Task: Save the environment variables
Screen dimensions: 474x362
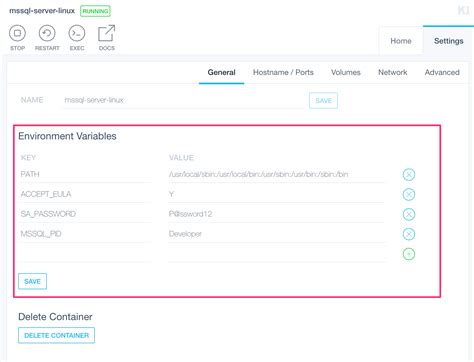Action: pos(32,281)
